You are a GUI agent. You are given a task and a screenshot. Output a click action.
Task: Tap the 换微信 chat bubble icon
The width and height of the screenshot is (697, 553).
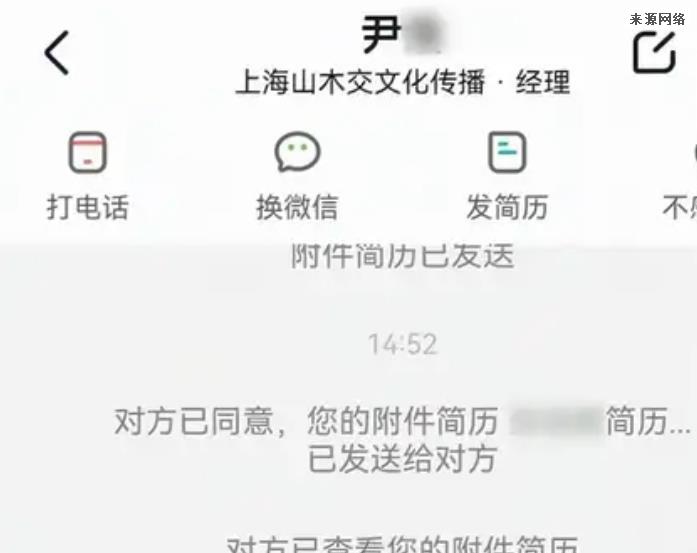(x=297, y=152)
